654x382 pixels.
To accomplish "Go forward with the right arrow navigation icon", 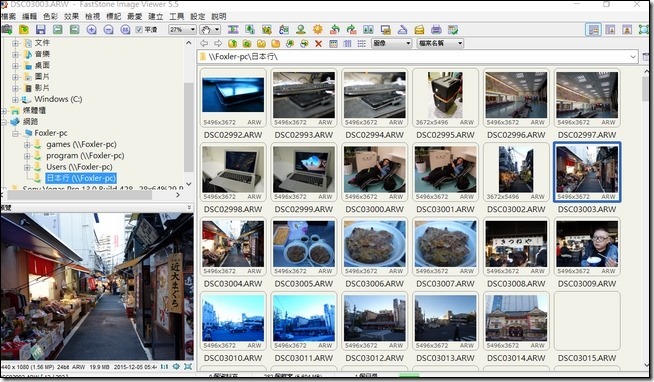I will 218,43.
